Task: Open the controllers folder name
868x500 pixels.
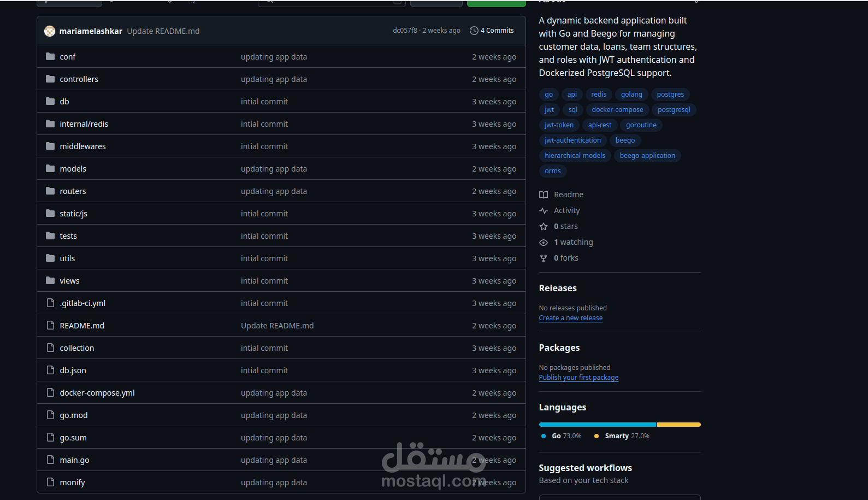Action: [x=79, y=79]
